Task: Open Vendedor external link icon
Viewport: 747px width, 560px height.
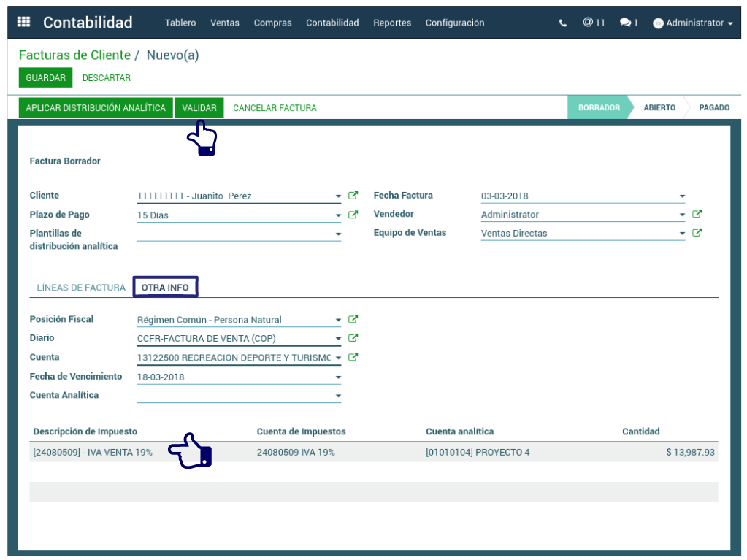Action: [x=697, y=215]
